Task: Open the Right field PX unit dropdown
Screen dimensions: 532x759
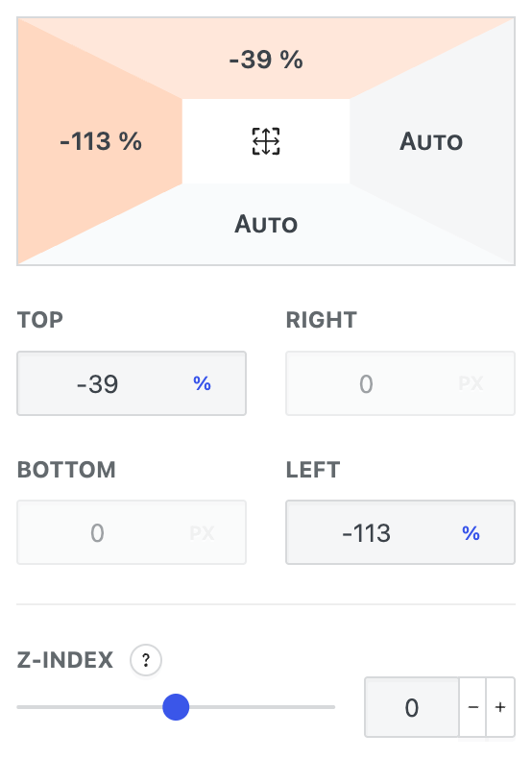Action: pyautogui.click(x=472, y=383)
